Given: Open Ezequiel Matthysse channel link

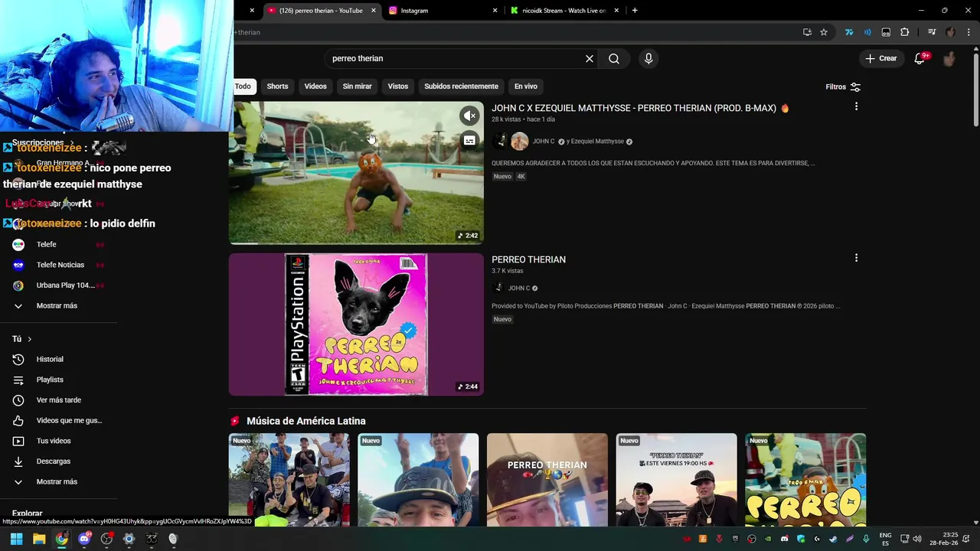Looking at the screenshot, I should click(598, 142).
